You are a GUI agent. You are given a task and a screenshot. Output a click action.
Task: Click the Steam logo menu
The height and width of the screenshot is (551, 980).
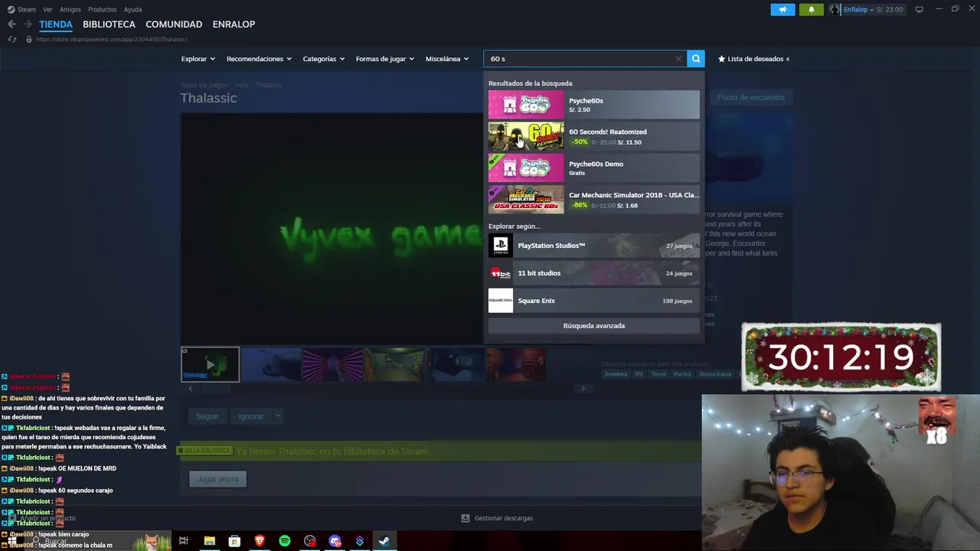[21, 9]
